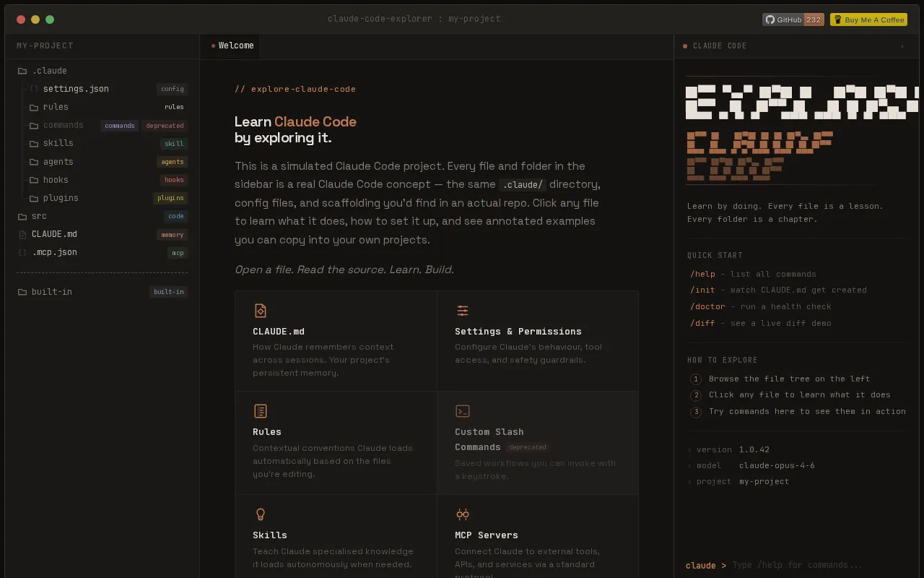Expand the src folder

[x=102, y=216]
